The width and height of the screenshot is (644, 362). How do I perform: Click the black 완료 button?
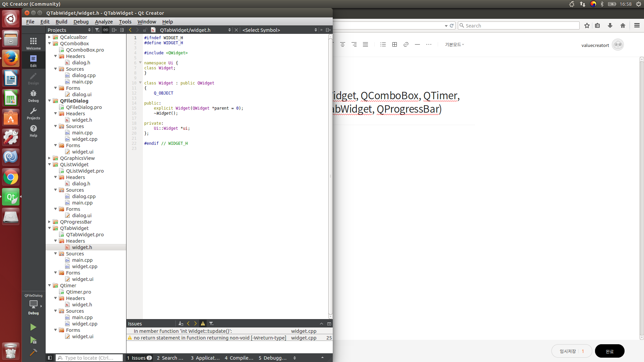pyautogui.click(x=609, y=351)
